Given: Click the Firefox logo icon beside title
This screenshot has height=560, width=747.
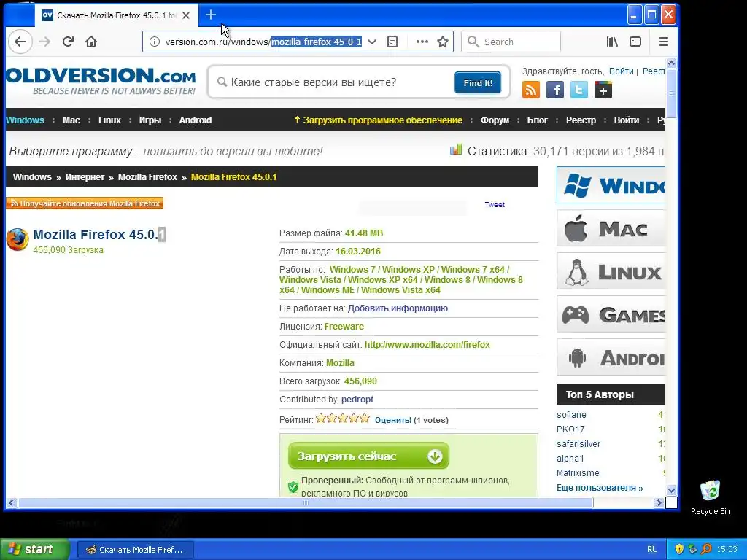Looking at the screenshot, I should pyautogui.click(x=18, y=239).
